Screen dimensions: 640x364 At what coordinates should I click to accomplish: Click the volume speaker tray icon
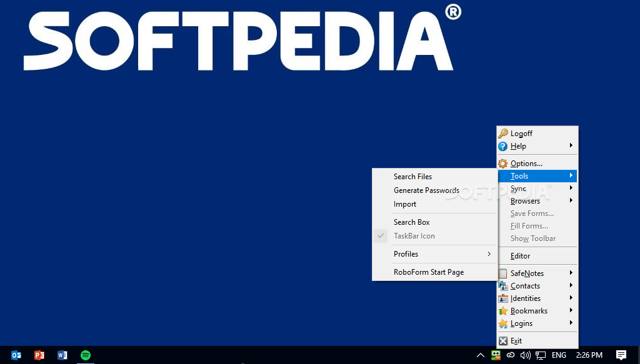(x=525, y=355)
